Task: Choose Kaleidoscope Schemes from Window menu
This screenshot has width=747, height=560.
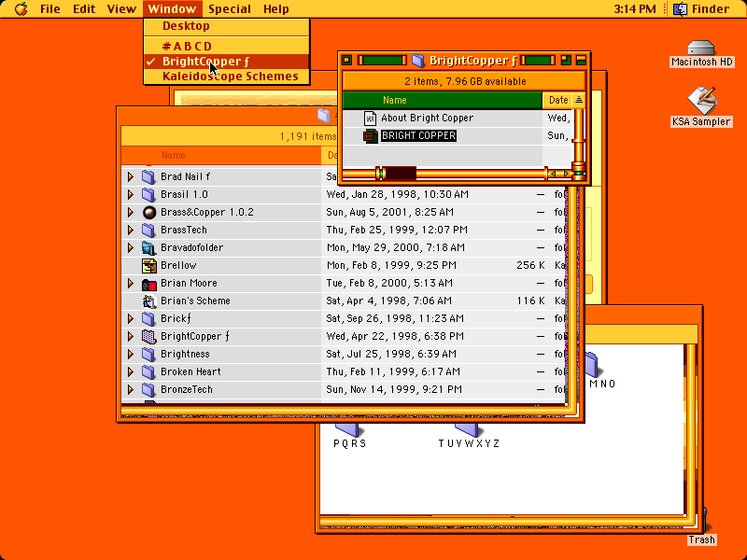Action: [x=227, y=77]
